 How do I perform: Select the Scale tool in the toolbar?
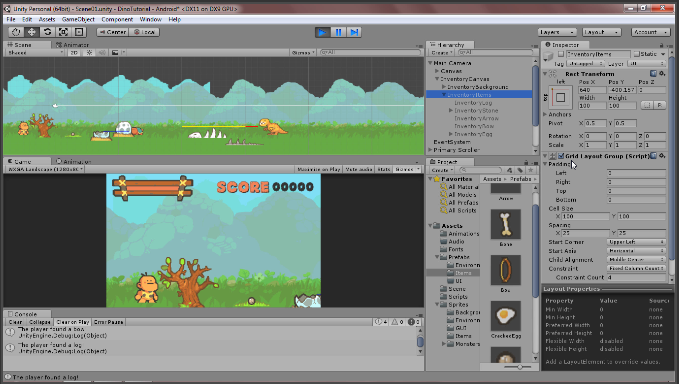tap(63, 32)
